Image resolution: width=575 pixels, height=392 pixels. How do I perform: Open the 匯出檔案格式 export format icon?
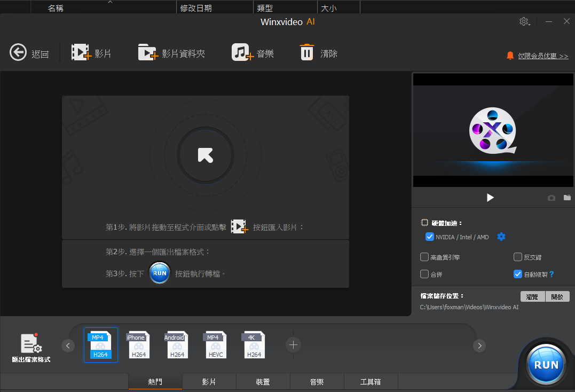(31, 344)
